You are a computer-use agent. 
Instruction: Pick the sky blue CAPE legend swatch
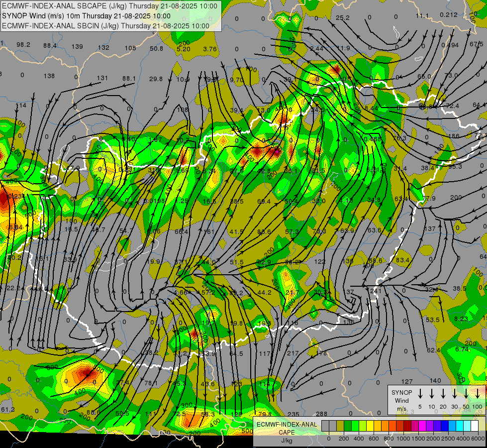(x=452, y=426)
